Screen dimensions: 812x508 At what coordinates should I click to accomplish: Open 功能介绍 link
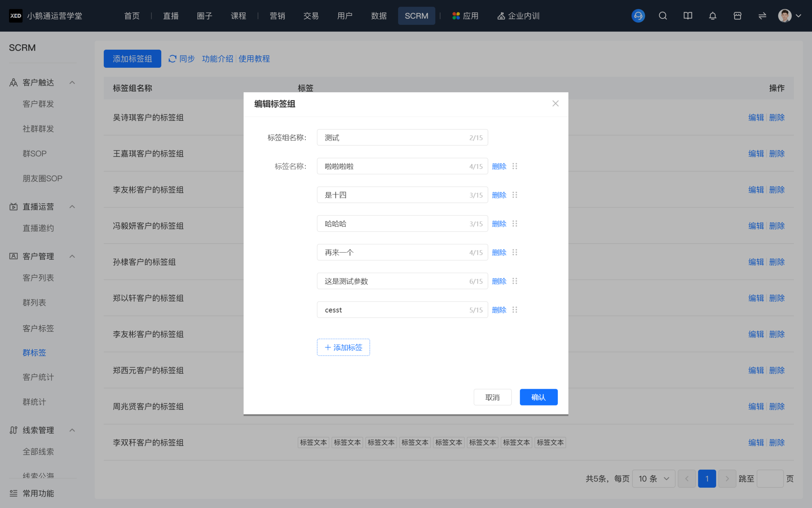[x=217, y=59]
